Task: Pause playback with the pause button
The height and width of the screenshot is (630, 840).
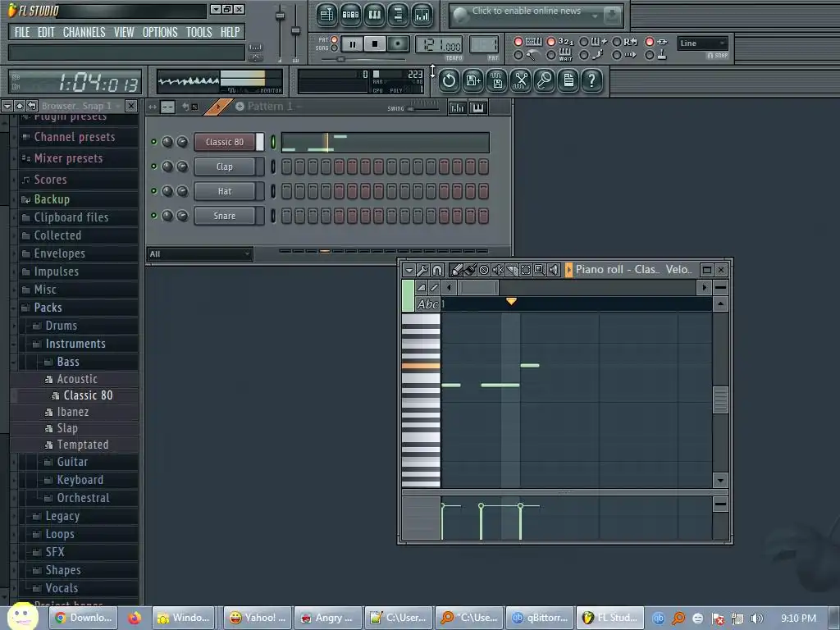Action: click(353, 44)
